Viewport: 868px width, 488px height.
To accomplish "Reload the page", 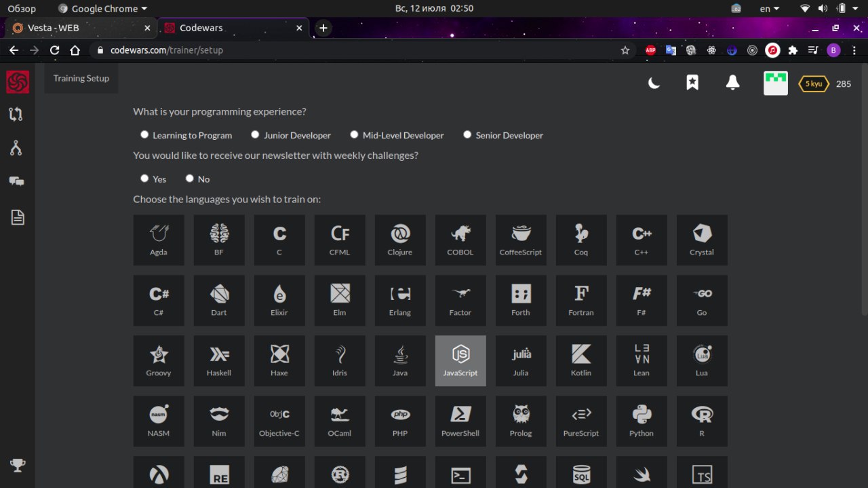I will pos(55,50).
